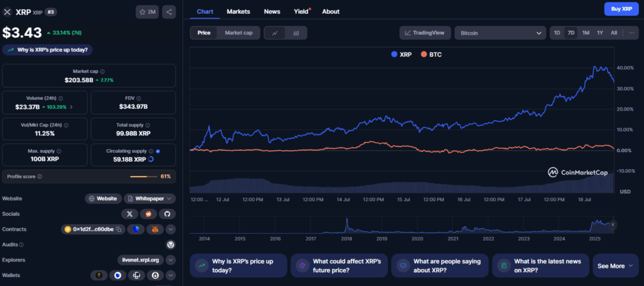The height and width of the screenshot is (286, 644).
Task: Set chart range to 1M
Action: click(x=586, y=33)
